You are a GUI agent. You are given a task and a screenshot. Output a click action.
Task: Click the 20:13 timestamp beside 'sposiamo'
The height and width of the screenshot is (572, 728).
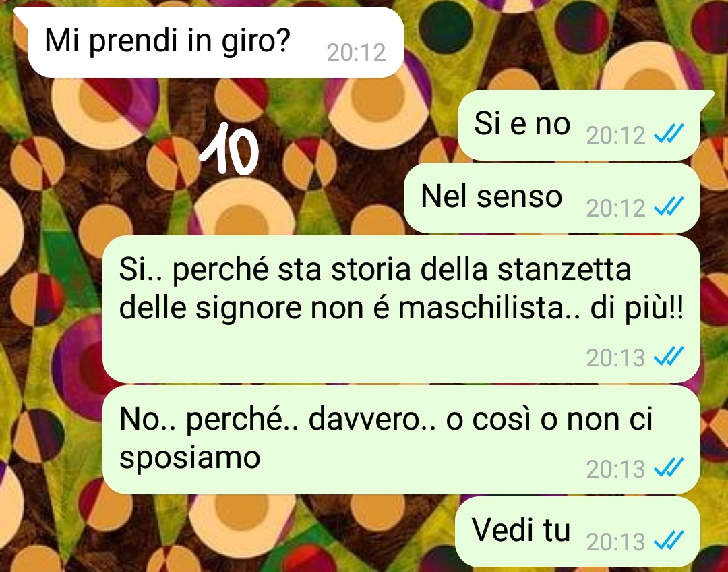(x=615, y=469)
